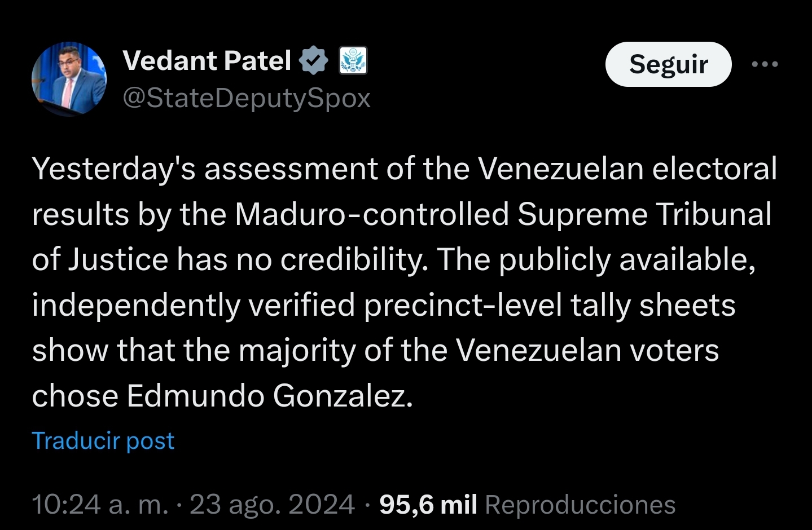Viewport: 812px width, 530px height.
Task: Translate the post via Traducir post
Action: click(x=103, y=441)
